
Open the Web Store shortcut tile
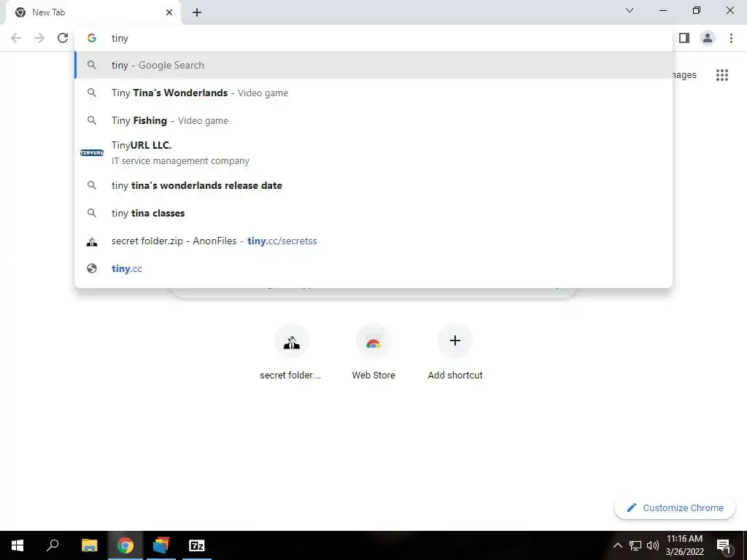coord(373,352)
